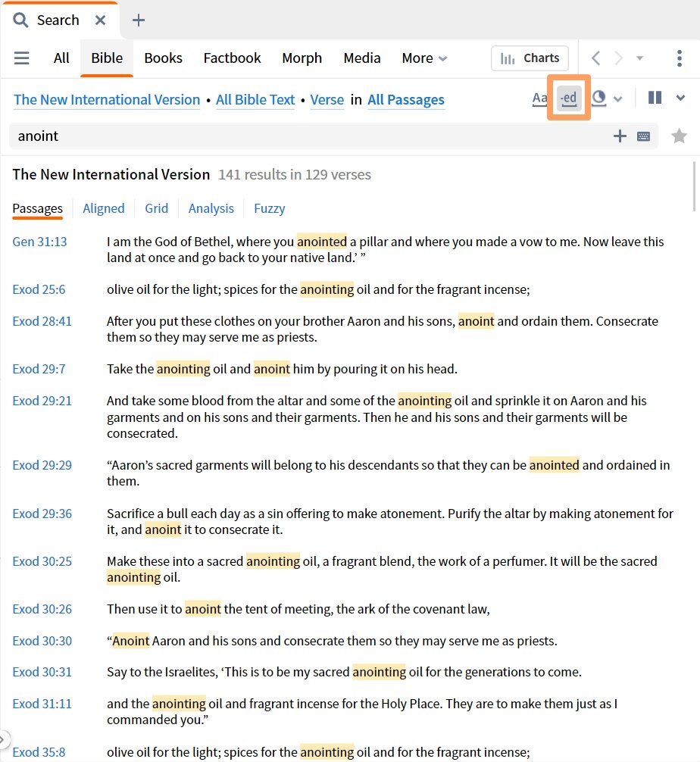Open Exod 28:41 reference
The height and width of the screenshot is (762, 700).
[x=42, y=322]
